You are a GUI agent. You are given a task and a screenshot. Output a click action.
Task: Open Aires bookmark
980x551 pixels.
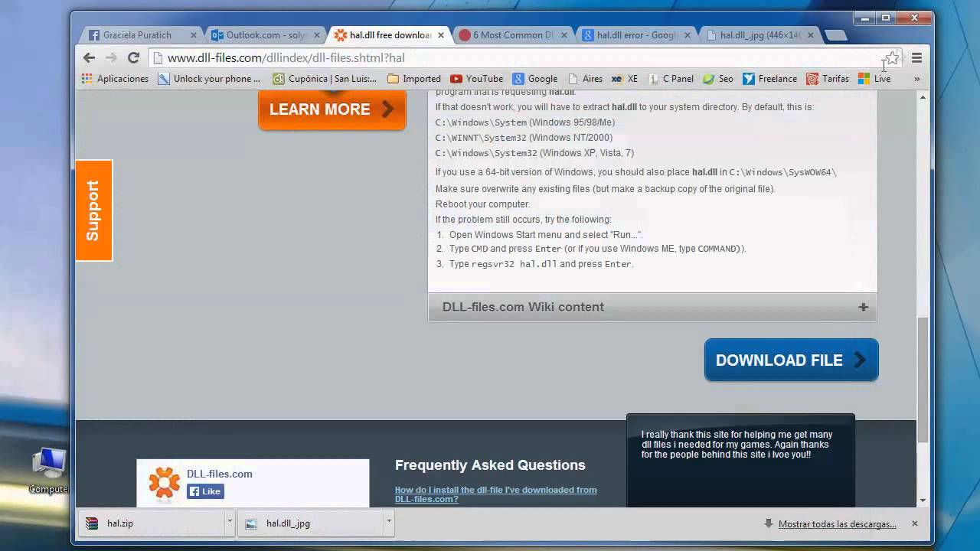[585, 79]
